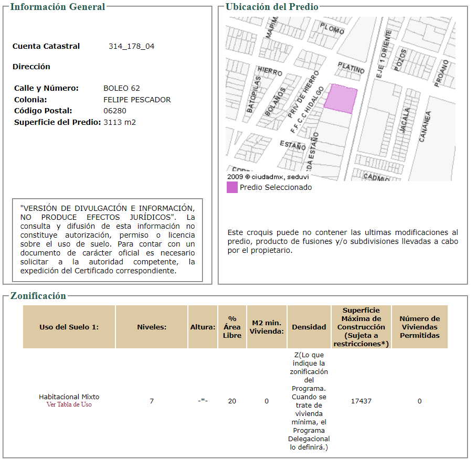The height and width of the screenshot is (459, 476).
Task: Click the BOLEO 62 street address value
Action: point(121,88)
